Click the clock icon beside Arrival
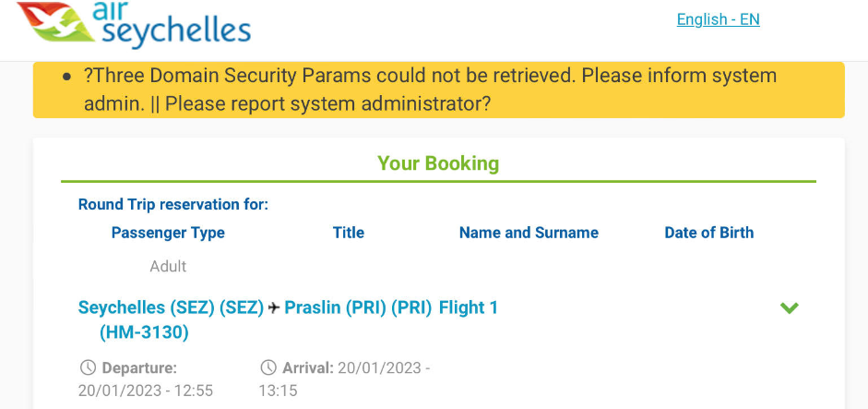Screen dimensions: 868x409 tap(268, 367)
